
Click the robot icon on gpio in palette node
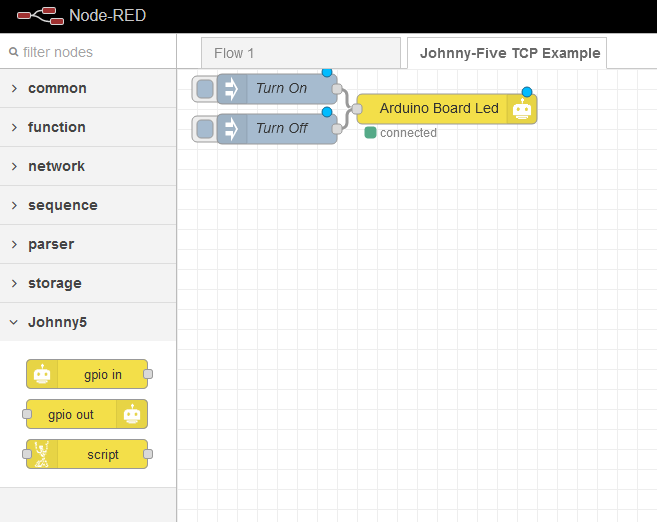(42, 374)
